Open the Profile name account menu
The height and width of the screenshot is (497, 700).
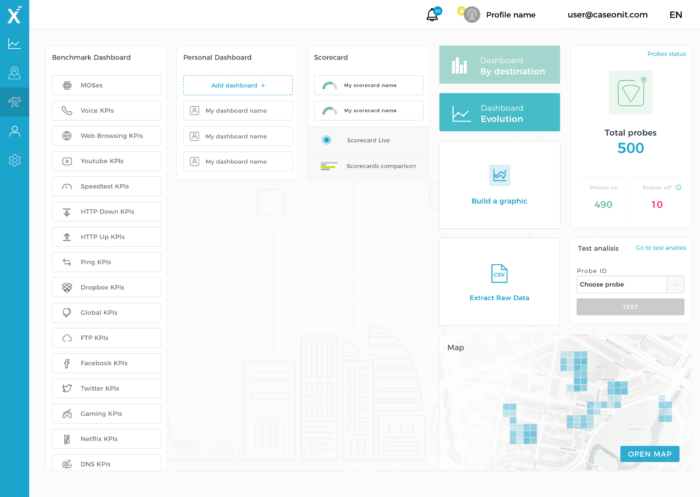click(x=510, y=15)
